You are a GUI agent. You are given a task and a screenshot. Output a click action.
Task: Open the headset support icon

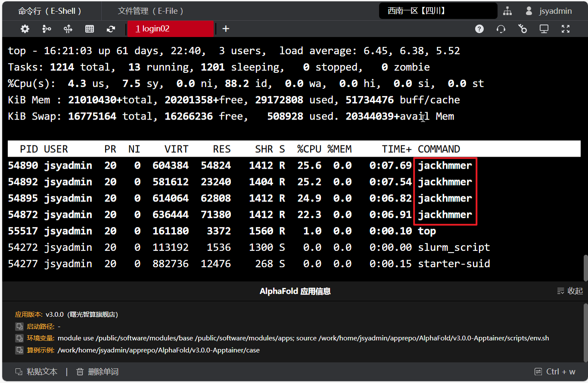(x=501, y=29)
